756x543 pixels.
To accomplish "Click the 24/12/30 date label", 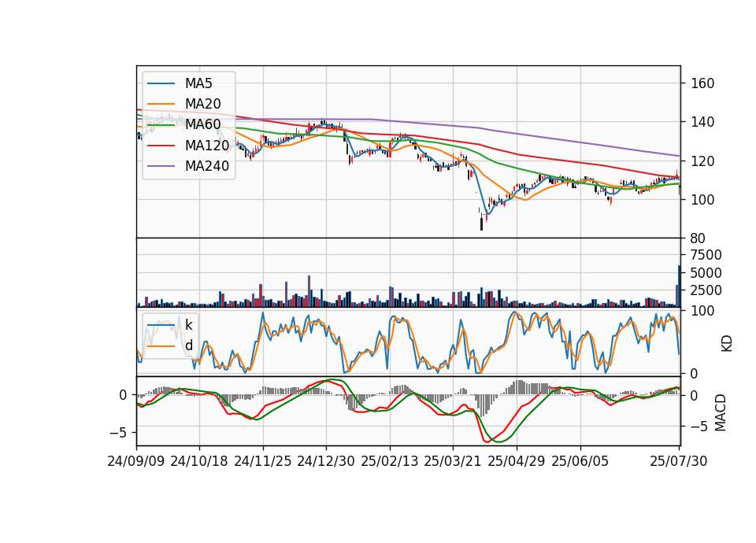I will (326, 461).
